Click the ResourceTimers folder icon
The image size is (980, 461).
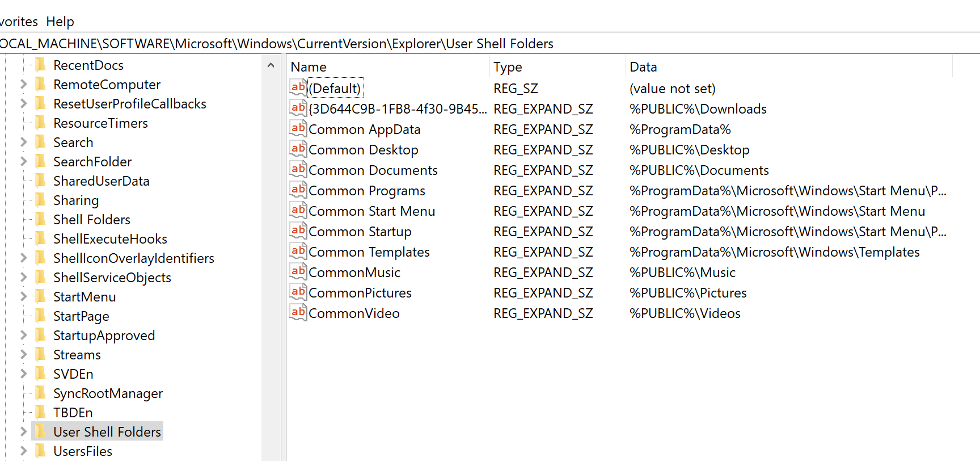tap(40, 123)
